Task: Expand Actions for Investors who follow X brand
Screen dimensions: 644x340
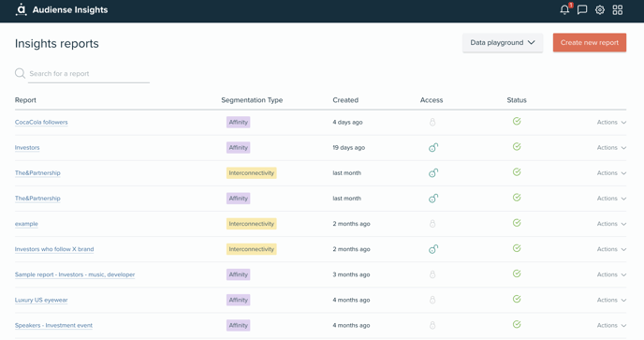Action: coord(611,249)
